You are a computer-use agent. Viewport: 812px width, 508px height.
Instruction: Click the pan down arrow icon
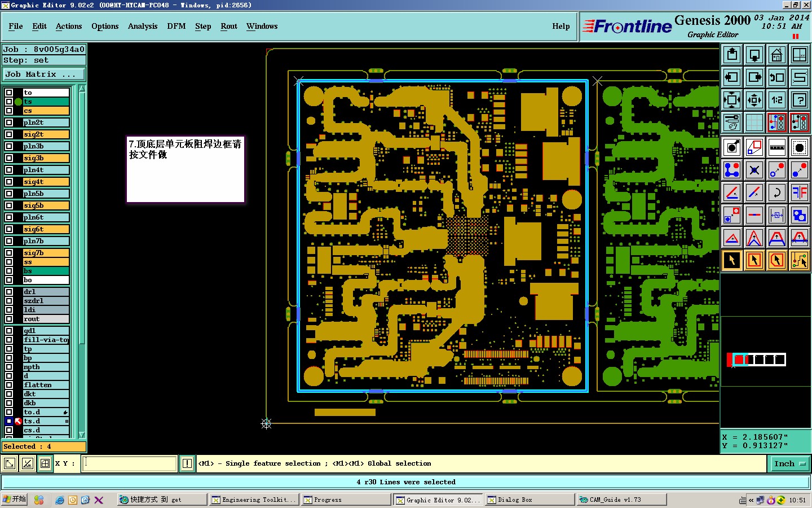(x=754, y=55)
